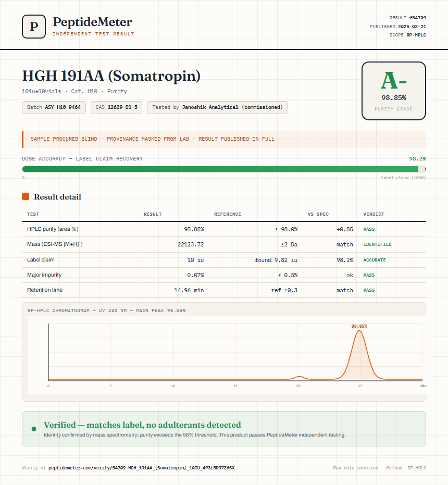Click the CAS 12629-01-5 chip
The height and width of the screenshot is (485, 448).
(x=116, y=107)
